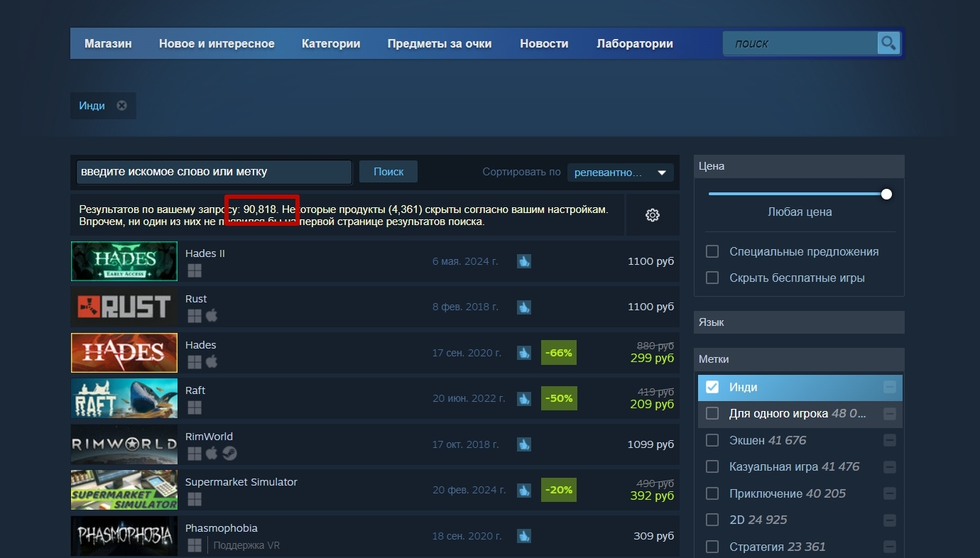Image resolution: width=980 pixels, height=558 pixels.
Task: Open the Phasmophobia title link
Action: pyautogui.click(x=222, y=528)
